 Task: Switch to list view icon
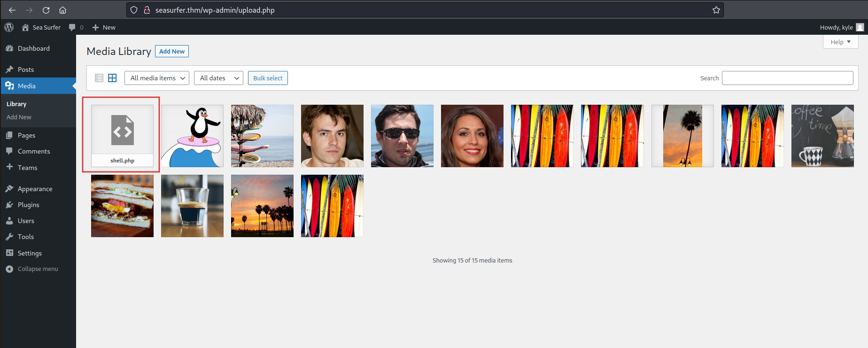(99, 78)
